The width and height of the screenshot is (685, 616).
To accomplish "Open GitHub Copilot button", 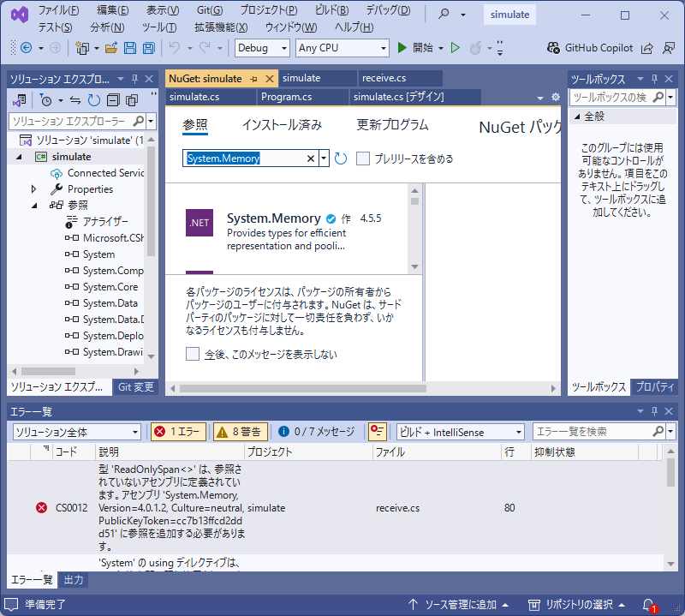I will (589, 48).
